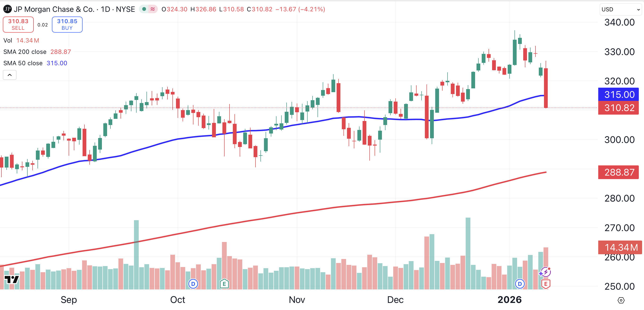Viewport: 644px width, 310px height.
Task: Select the Vol indicator legend
Action: click(8, 41)
